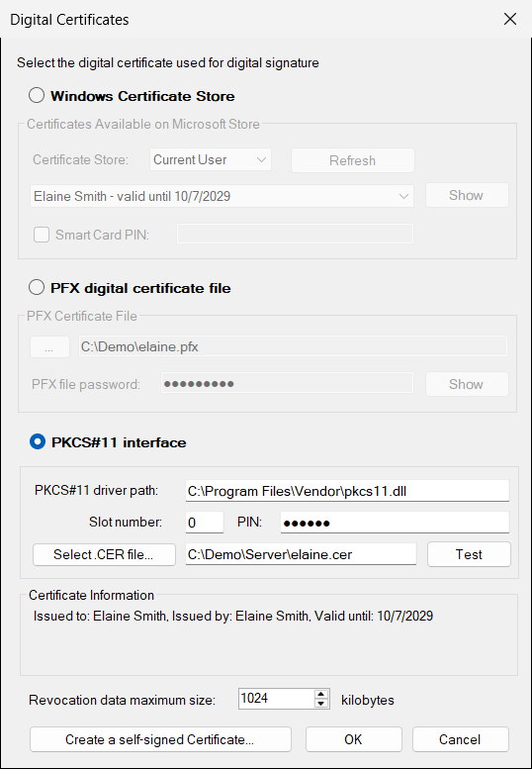Click the Test button
The height and width of the screenshot is (769, 532).
coord(469,554)
